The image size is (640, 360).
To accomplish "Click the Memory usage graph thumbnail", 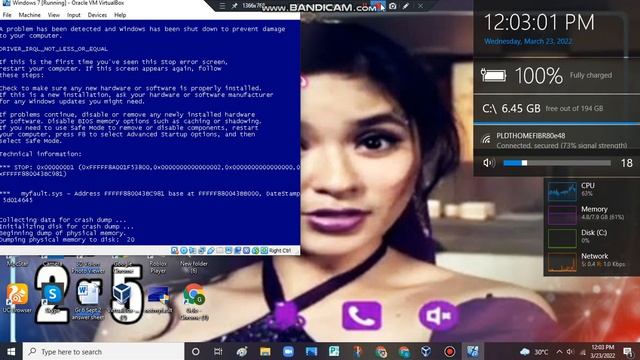I will pos(562,215).
